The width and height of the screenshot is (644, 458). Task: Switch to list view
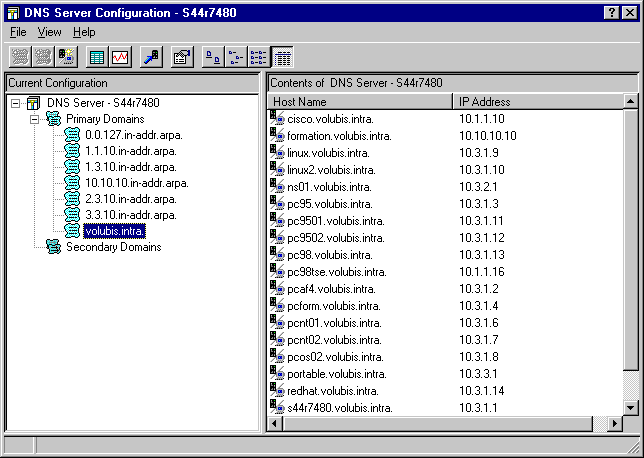click(x=259, y=57)
